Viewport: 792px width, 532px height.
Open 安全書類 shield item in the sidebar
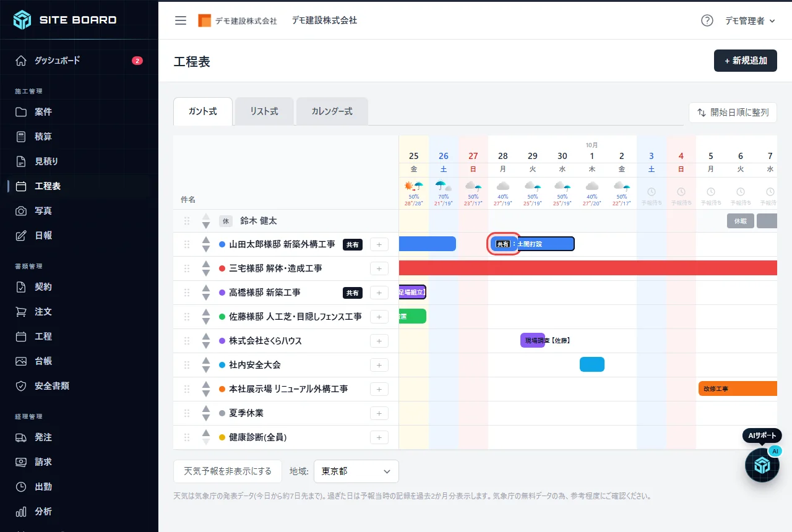pos(79,386)
